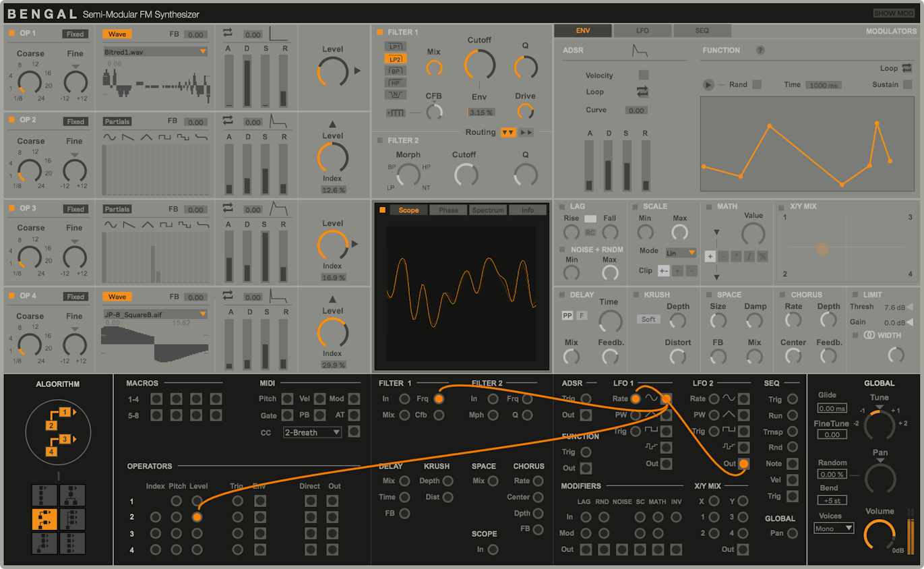Viewport: 924px width, 569px height.
Task: Open the Voices Mono dropdown
Action: click(833, 528)
